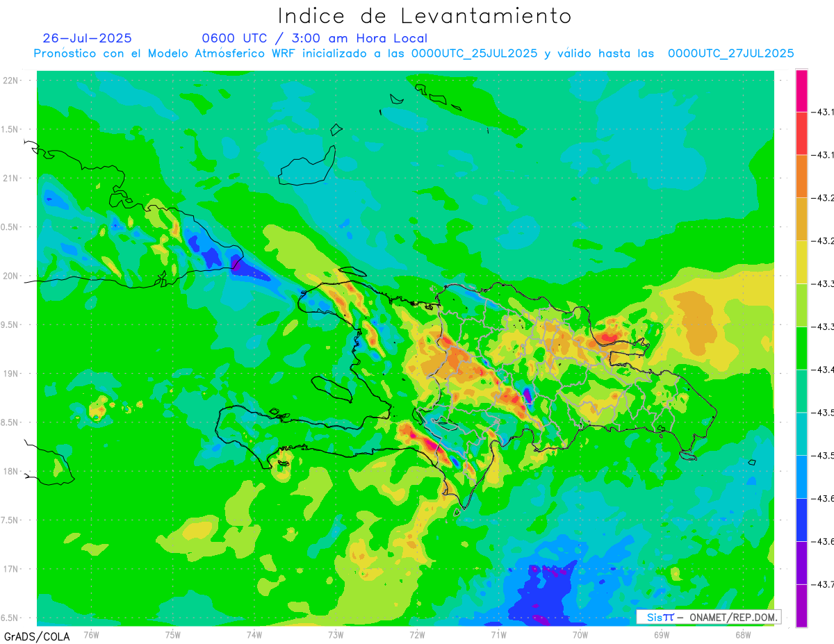Click the -43.7 color bar value
This screenshot has height=644, width=834.
coord(823,584)
